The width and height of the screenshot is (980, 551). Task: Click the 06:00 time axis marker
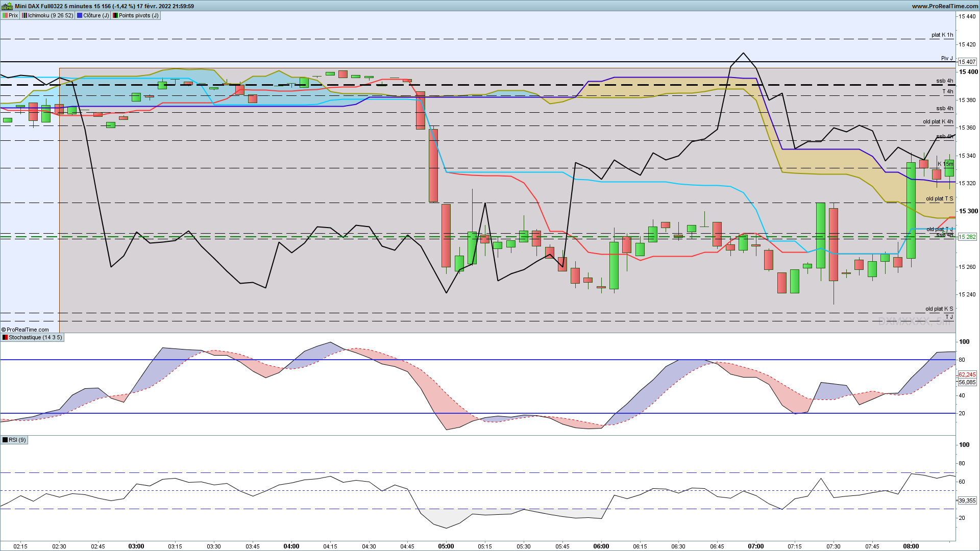(x=601, y=546)
